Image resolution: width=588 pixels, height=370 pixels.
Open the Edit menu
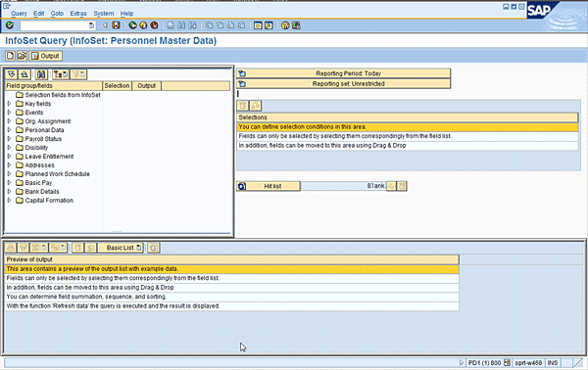pyautogui.click(x=38, y=13)
